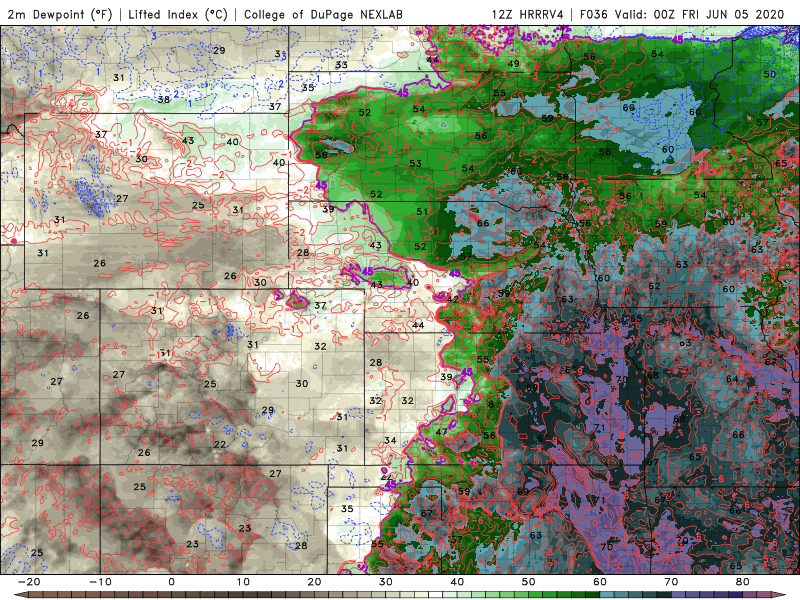Click the "Valid: 00Z FRI JUN 05 2020" text
Screen dimensions: 800x600
(699, 14)
